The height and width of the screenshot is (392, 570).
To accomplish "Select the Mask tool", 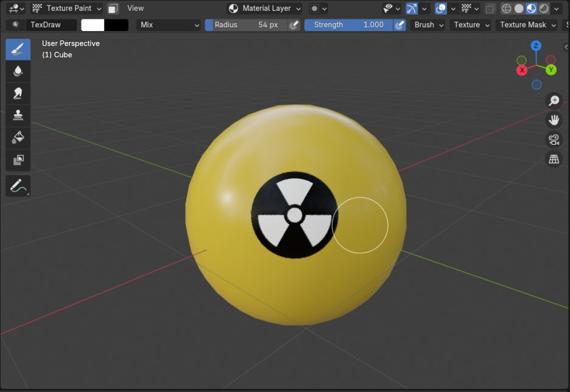I will click(x=18, y=159).
